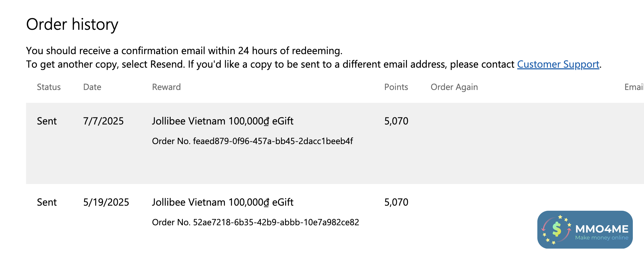The height and width of the screenshot is (253, 644).
Task: Open the Customer Support link
Action: click(558, 64)
